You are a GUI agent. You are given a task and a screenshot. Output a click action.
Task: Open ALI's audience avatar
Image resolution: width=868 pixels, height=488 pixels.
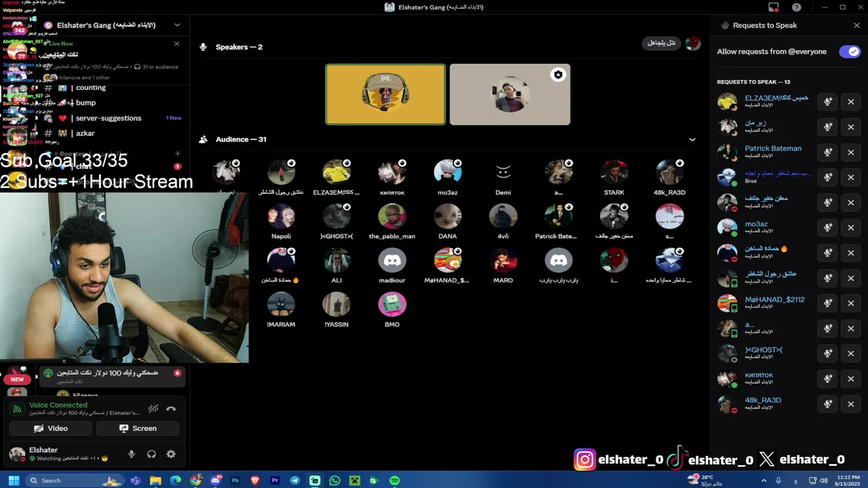[x=336, y=260]
